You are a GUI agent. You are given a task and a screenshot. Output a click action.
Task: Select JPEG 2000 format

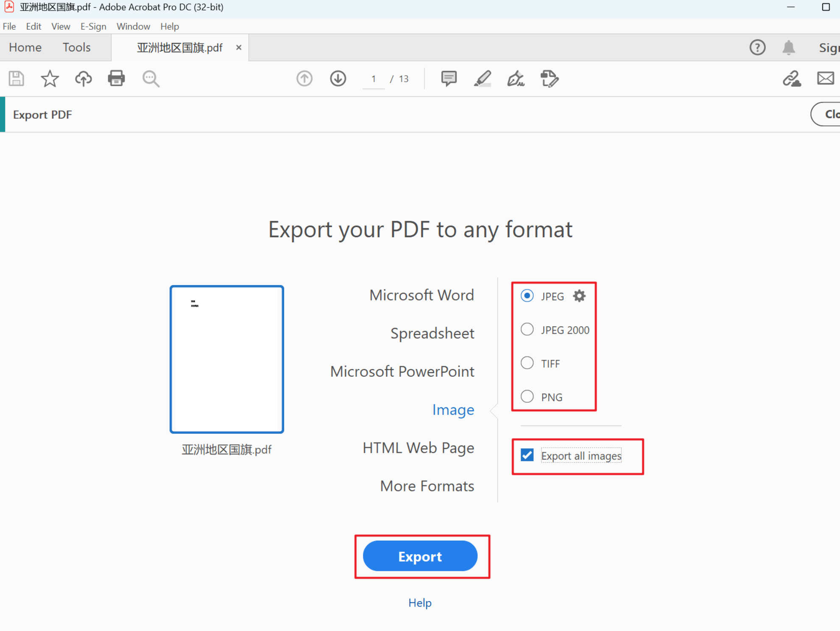coord(527,329)
